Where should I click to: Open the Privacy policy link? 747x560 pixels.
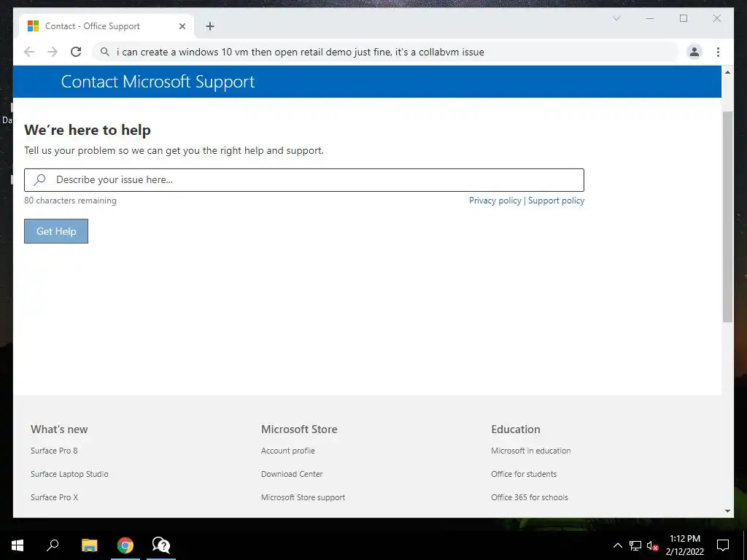tap(495, 201)
